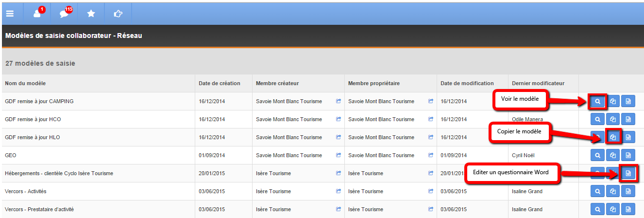
Task: Open creator member link for GDF HLO row
Action: pyautogui.click(x=339, y=137)
